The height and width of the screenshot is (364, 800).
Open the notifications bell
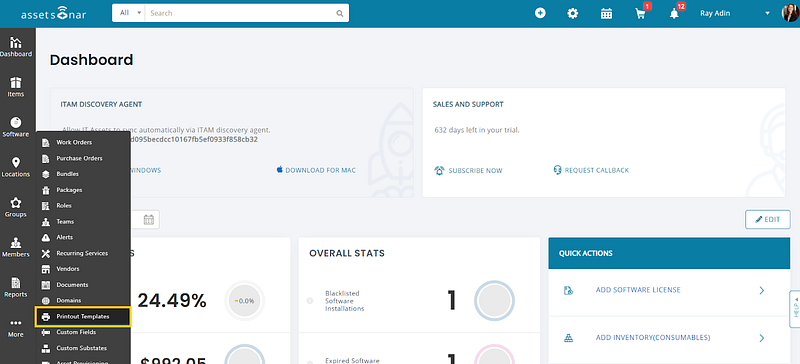click(674, 14)
